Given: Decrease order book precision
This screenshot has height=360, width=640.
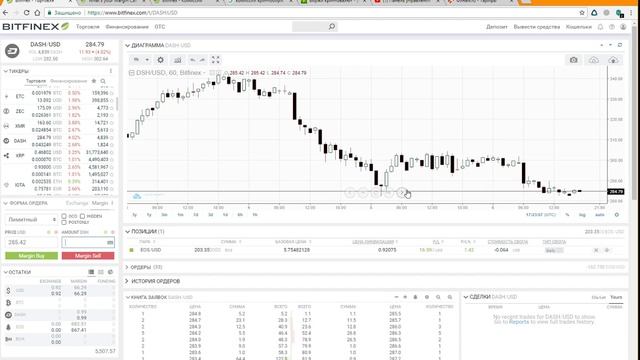Looking at the screenshot, I should tap(396, 297).
